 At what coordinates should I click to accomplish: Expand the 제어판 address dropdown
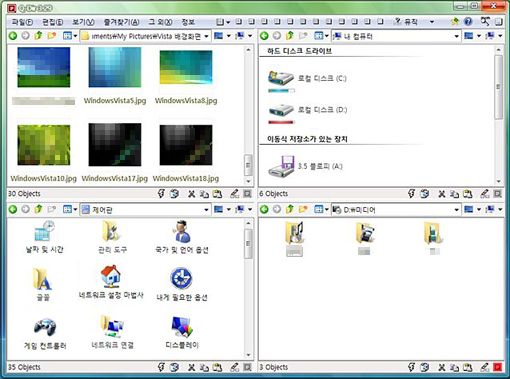point(206,210)
